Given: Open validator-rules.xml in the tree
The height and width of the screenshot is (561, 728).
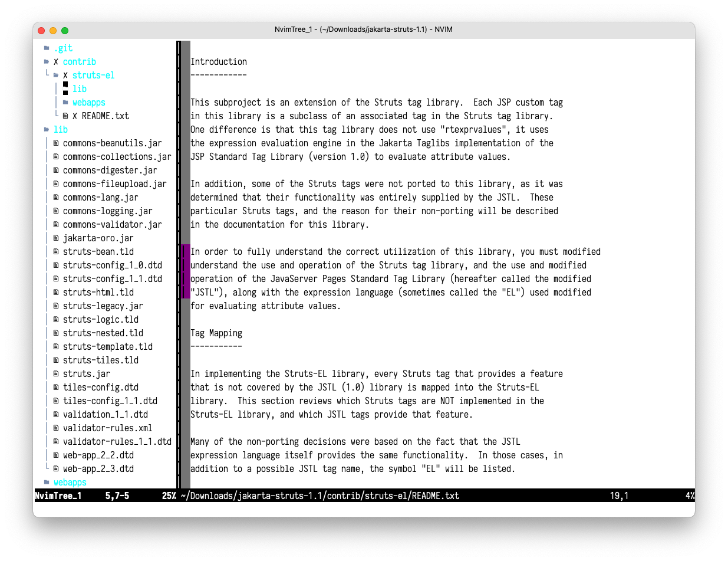Looking at the screenshot, I should point(108,428).
